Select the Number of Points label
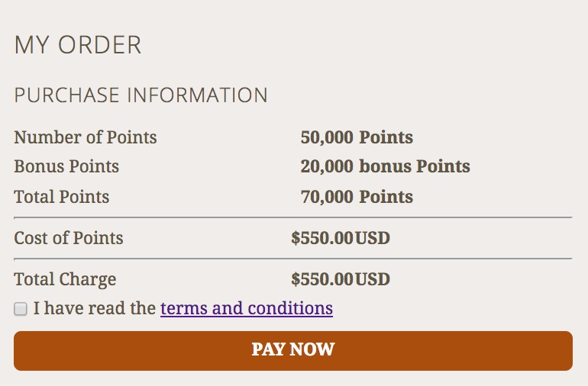 pyautogui.click(x=86, y=137)
